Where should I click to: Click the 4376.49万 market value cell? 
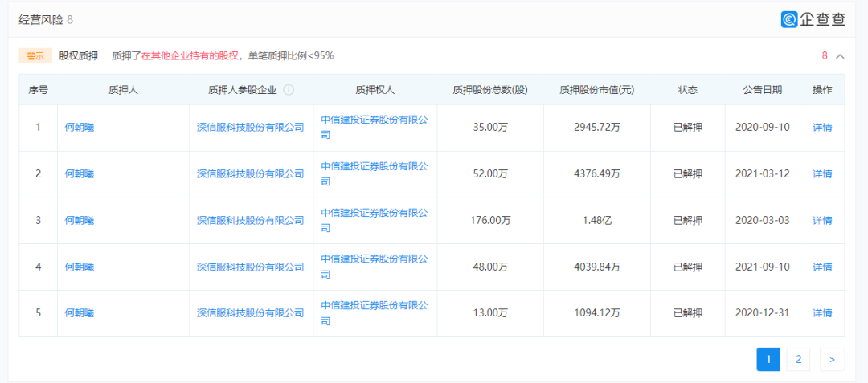tap(596, 173)
